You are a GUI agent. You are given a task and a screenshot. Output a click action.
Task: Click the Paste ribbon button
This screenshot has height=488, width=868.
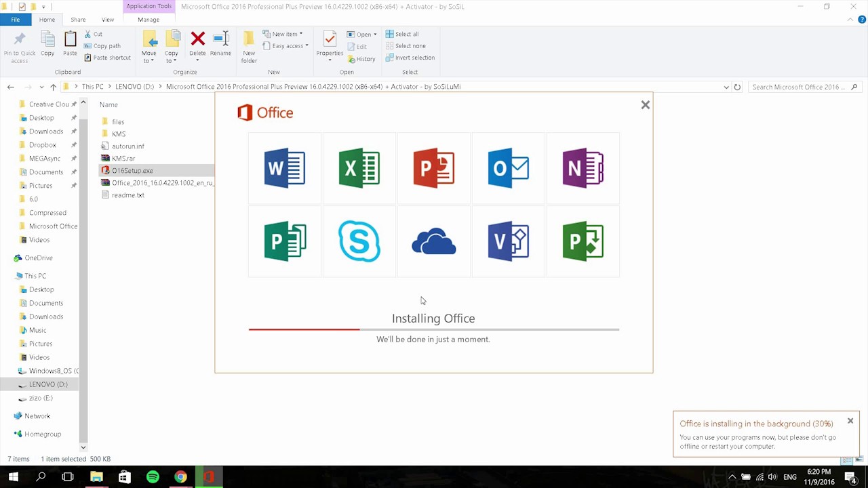70,45
